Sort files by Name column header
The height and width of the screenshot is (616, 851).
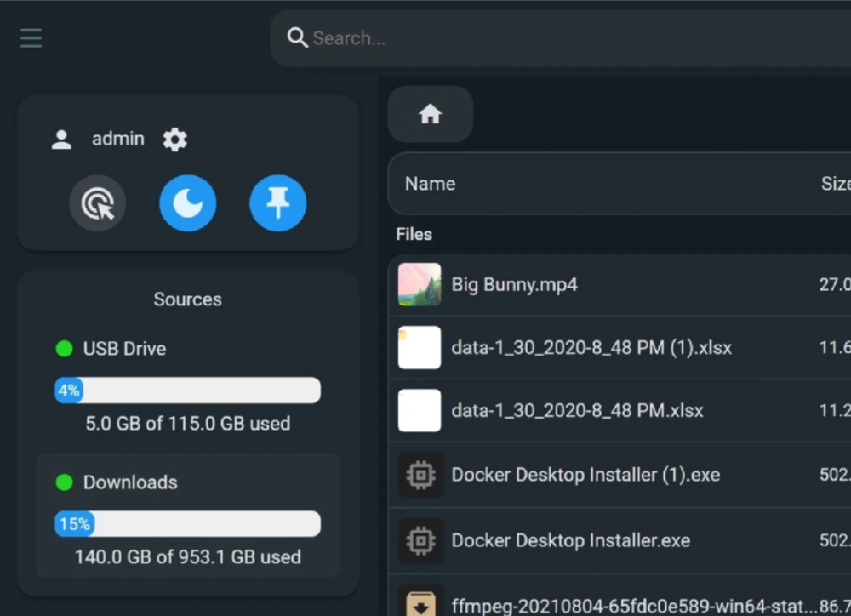tap(430, 184)
